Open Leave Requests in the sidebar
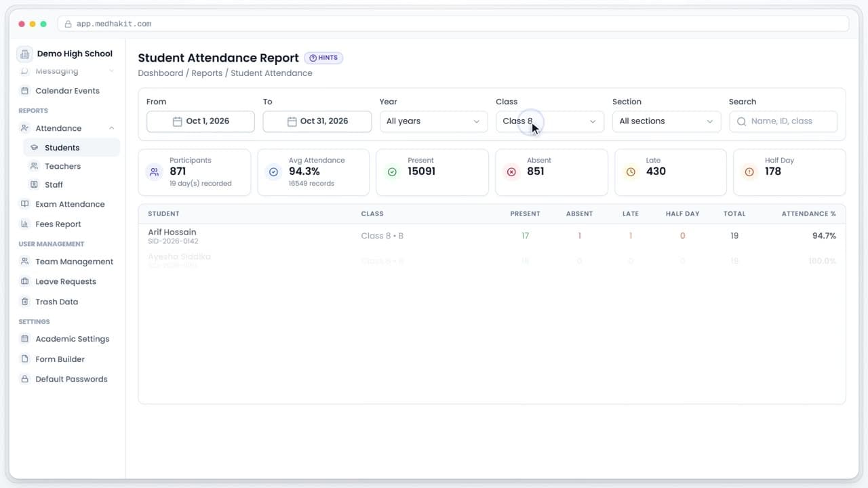Viewport: 868px width, 488px height. coord(67,281)
